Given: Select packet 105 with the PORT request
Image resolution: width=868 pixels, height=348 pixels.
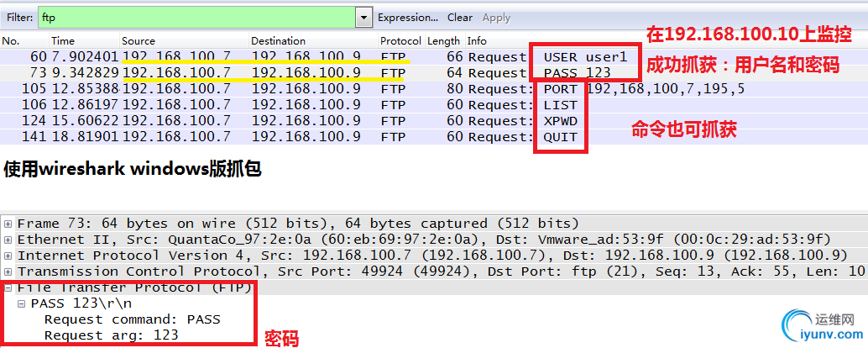Looking at the screenshot, I should point(252,89).
